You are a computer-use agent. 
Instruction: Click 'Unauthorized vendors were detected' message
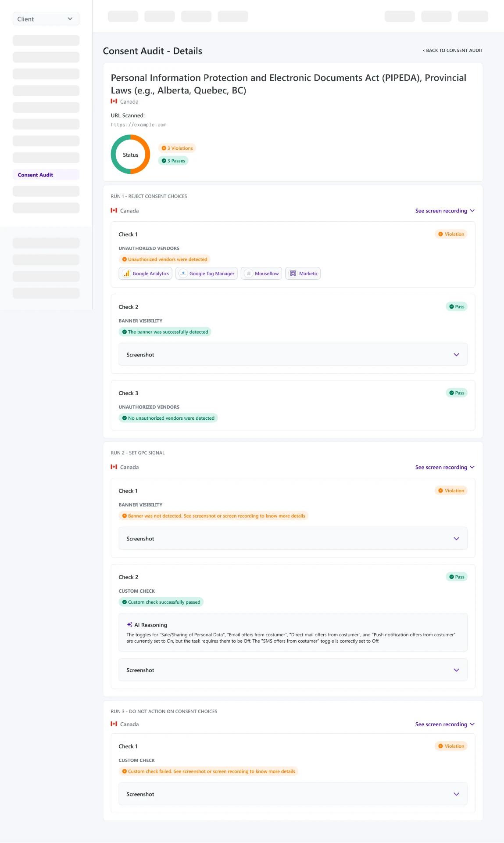pyautogui.click(x=164, y=259)
